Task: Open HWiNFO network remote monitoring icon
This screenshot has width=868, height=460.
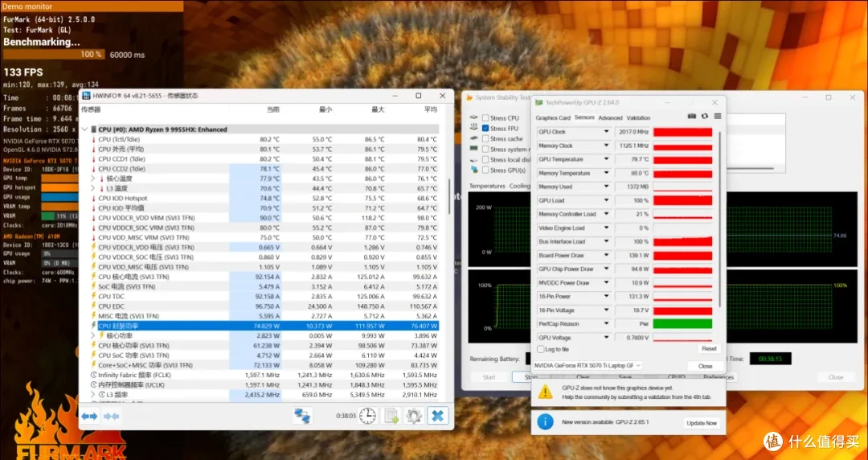Action: 302,416
